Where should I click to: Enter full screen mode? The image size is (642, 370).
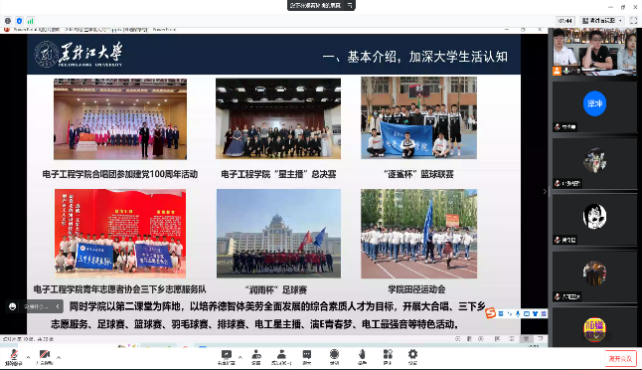pos(633,20)
